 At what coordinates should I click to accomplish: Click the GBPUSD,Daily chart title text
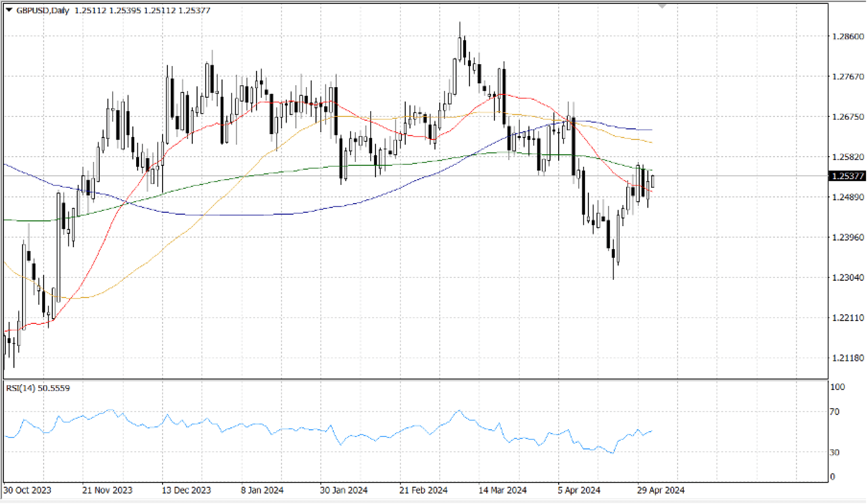tap(42, 10)
